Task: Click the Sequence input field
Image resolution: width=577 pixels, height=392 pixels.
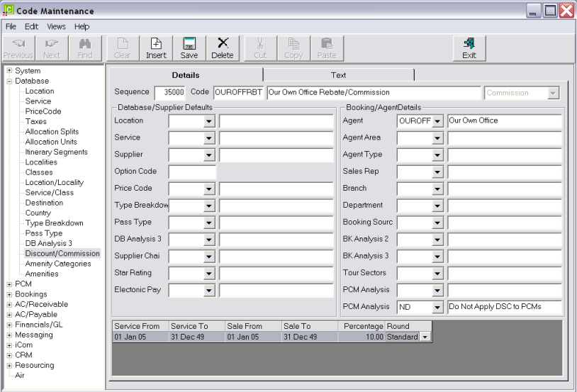Action: point(170,93)
